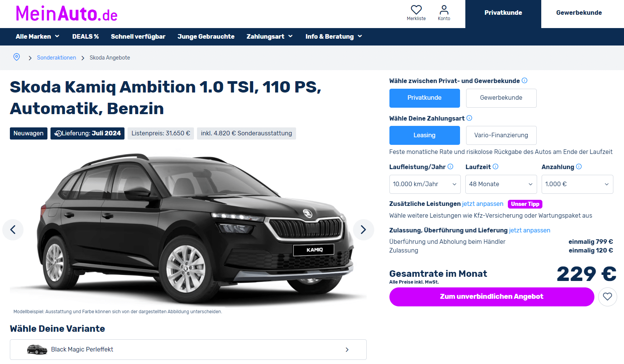Click the Gesamtrate im Monat label
This screenshot has width=624, height=364.
click(x=438, y=274)
